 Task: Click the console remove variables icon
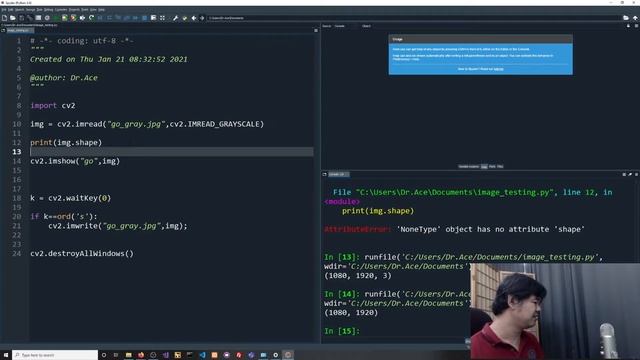point(630,174)
